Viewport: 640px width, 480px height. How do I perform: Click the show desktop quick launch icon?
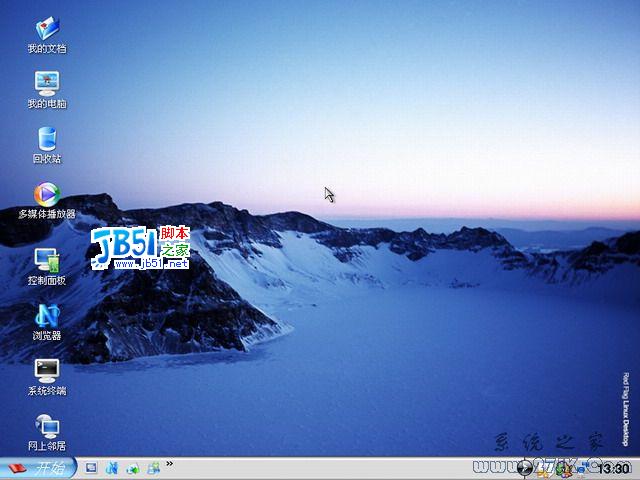(91, 468)
